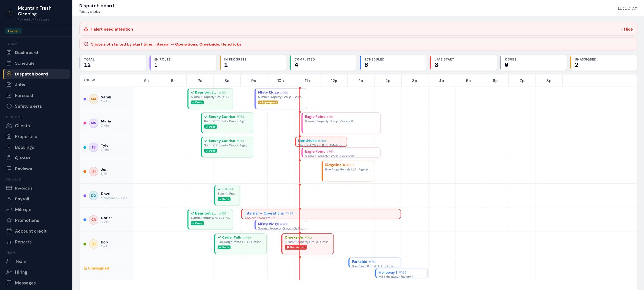
Task: Open the Team page in sidebar
Action: pyautogui.click(x=36, y=261)
